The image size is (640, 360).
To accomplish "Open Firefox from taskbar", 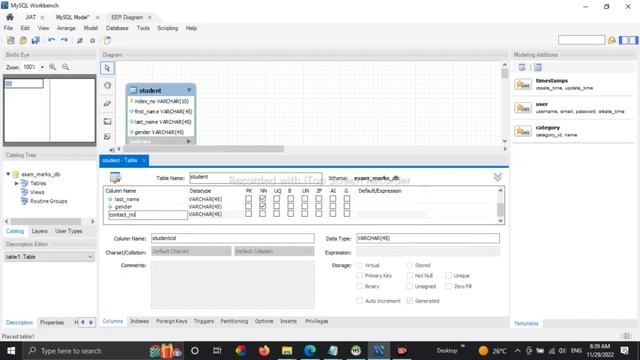I will [x=264, y=351].
